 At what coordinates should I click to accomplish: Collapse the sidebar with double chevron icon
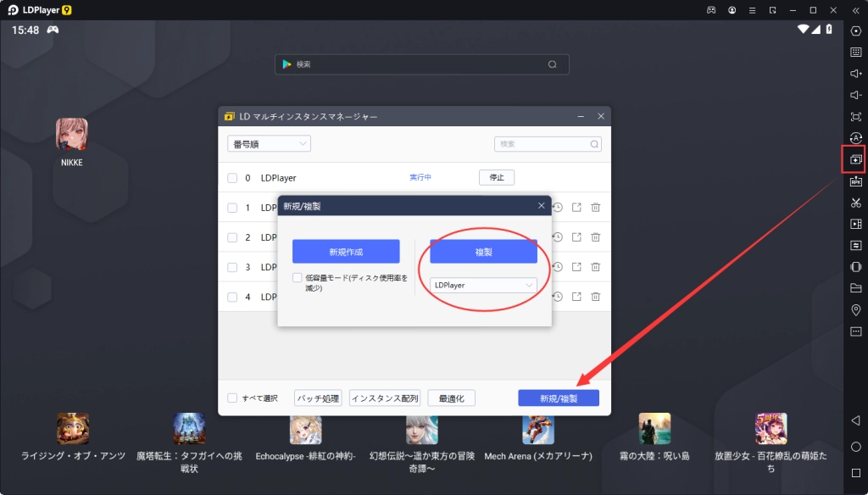[x=856, y=10]
